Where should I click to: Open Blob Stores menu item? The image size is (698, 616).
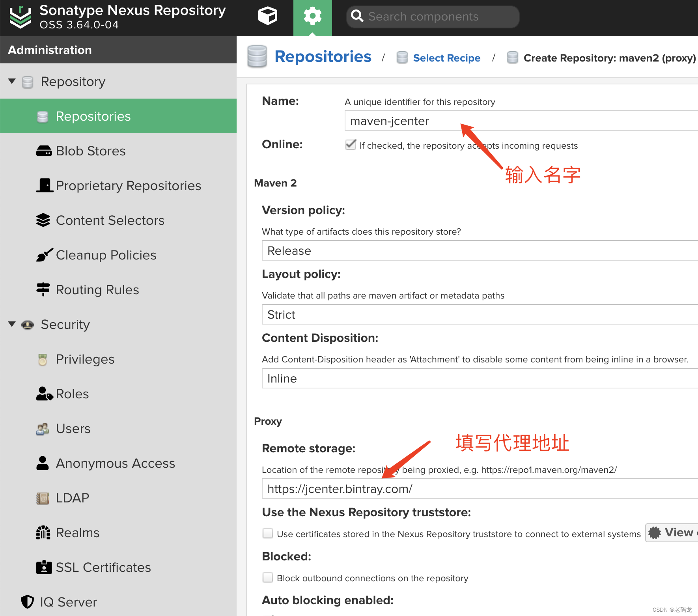[x=118, y=151]
